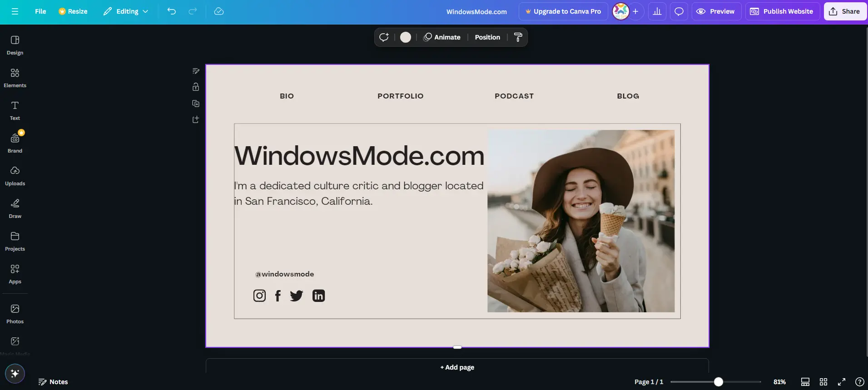Screen dimensions: 868x390
Task: Select the woman with ice cream photo
Action: pyautogui.click(x=581, y=221)
